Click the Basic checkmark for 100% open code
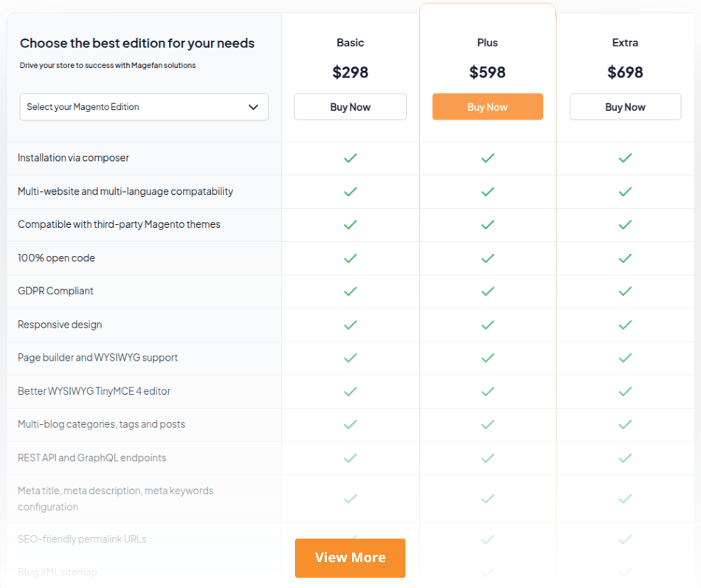Viewport: 701px width, 588px height. coord(350,258)
